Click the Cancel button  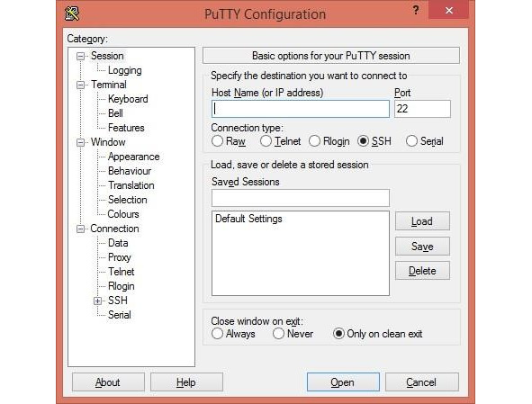[422, 382]
